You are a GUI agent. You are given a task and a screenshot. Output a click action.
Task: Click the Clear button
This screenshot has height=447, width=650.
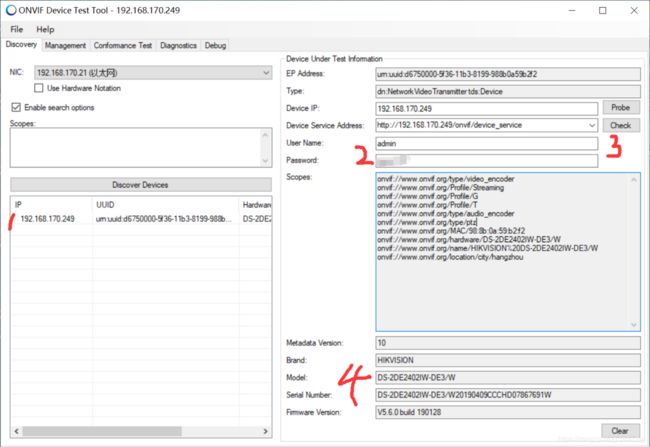coord(620,431)
